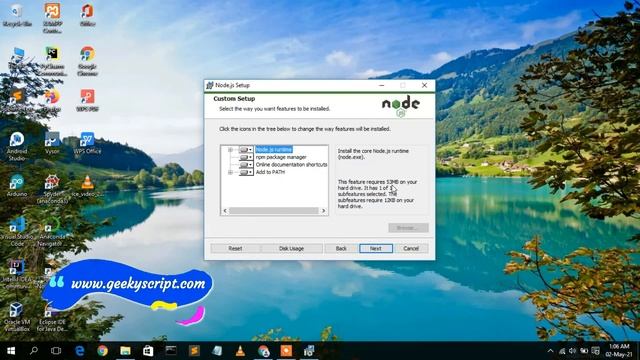The height and width of the screenshot is (360, 640).
Task: Click the taskbar clock showing 1:06 AM
Action: pos(619,351)
